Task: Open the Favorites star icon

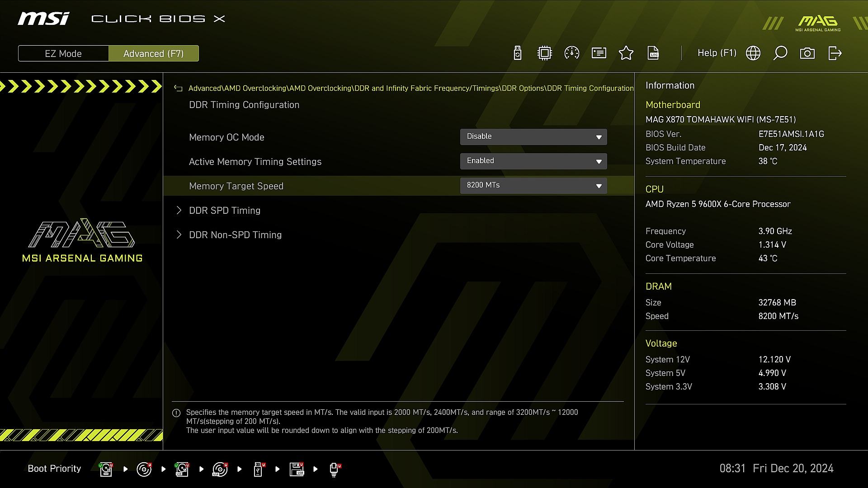Action: (626, 53)
